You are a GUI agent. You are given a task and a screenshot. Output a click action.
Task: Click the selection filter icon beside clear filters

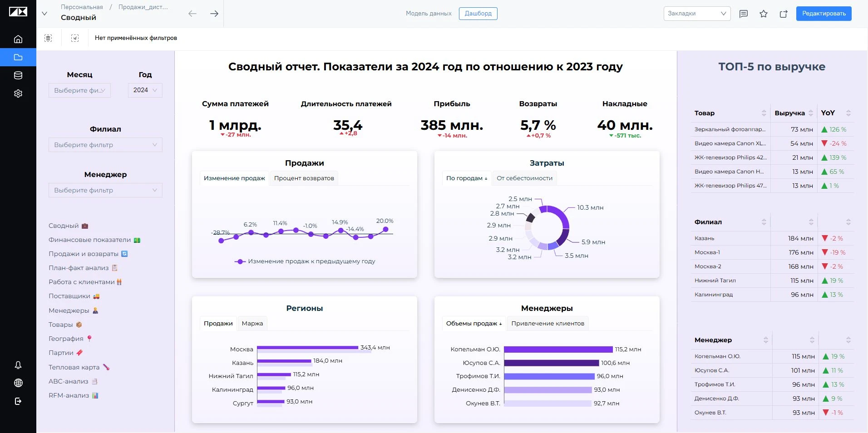(75, 38)
